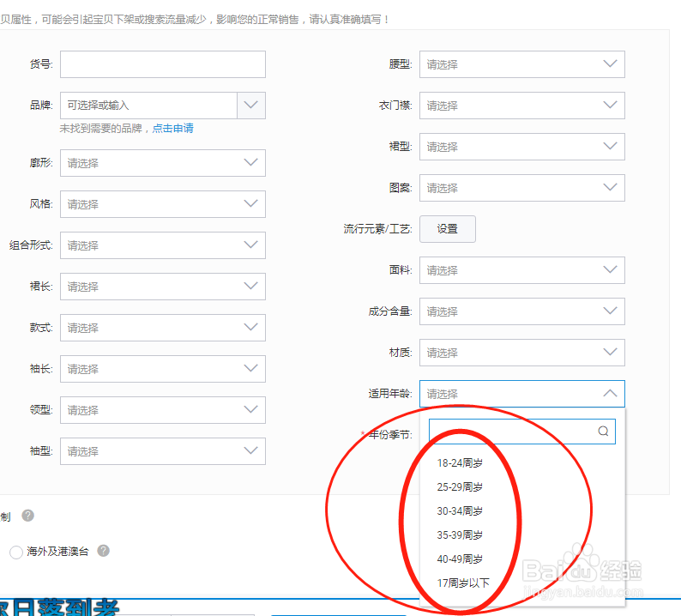The width and height of the screenshot is (681, 616).
Task: Pick the 40-49周岁 option
Action: pos(460,559)
